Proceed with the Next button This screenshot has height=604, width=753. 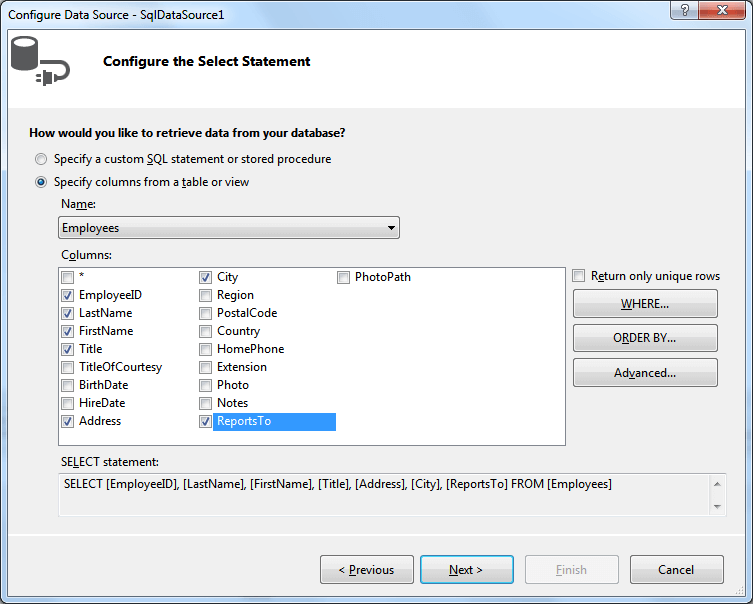466,569
